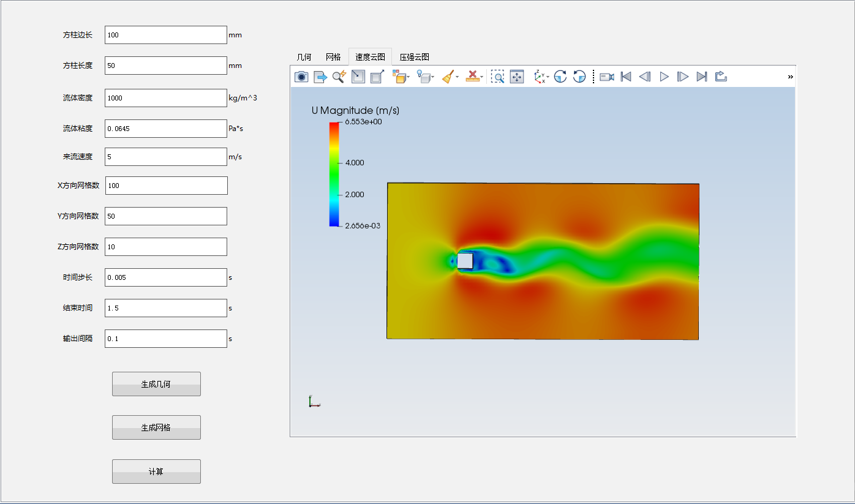Click the orientation axes widget in viewport corner
Image resolution: width=855 pixels, height=504 pixels.
point(314,402)
